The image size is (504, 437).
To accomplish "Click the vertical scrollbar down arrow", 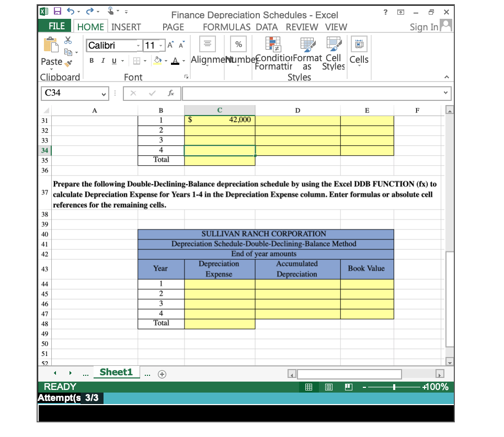I will tap(450, 362).
